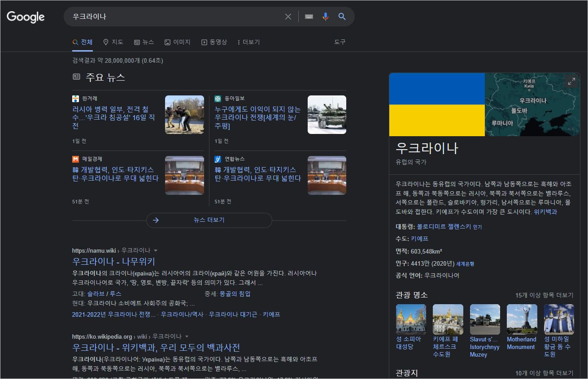Click the 대통령 label in the knowledge panel
The height and width of the screenshot is (379, 588).
(x=405, y=227)
